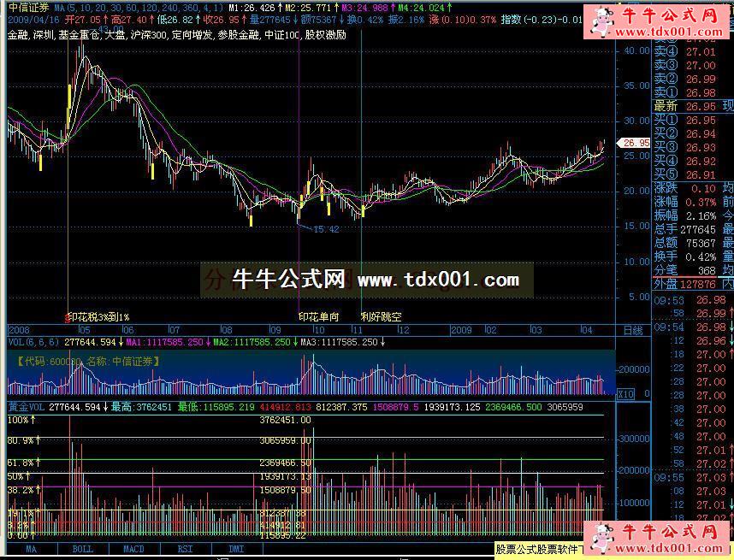The height and width of the screenshot is (560, 734).
Task: Select the RSI indicator tab
Action: tap(186, 549)
